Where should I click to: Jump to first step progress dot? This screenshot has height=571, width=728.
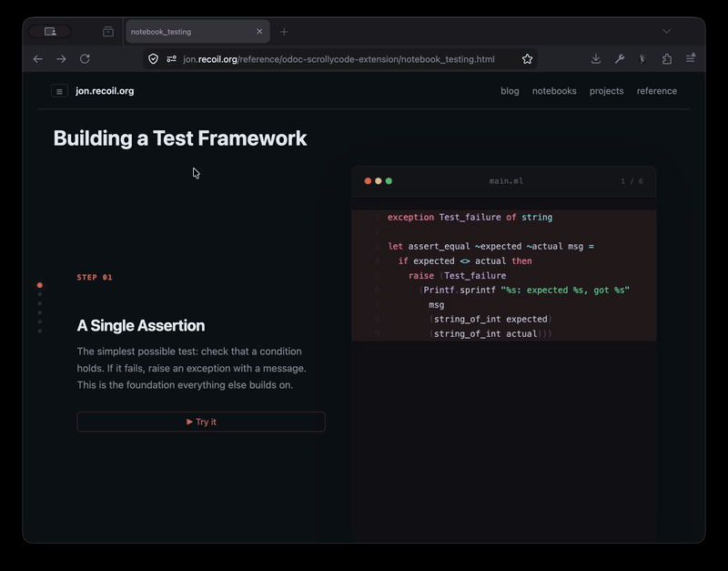(x=40, y=285)
